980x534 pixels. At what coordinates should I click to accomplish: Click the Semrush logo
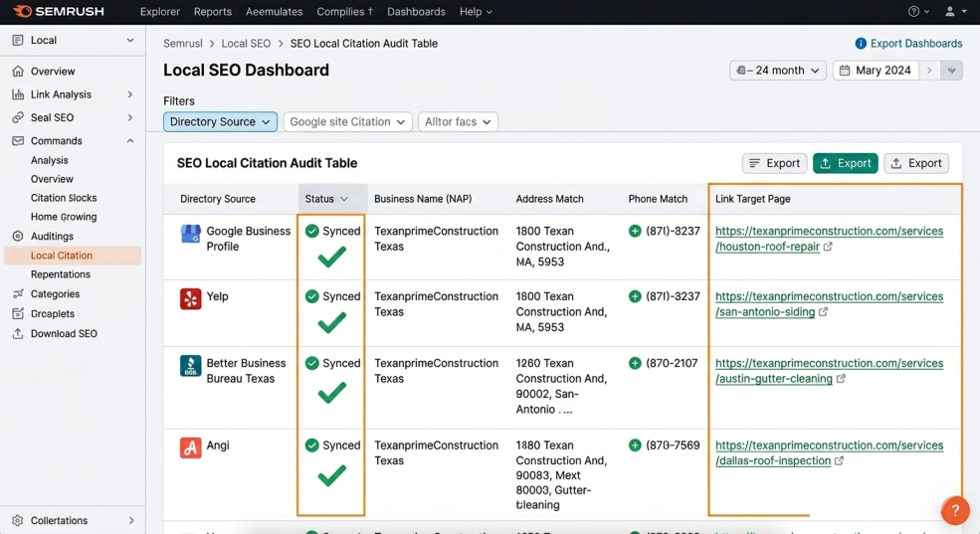point(59,11)
